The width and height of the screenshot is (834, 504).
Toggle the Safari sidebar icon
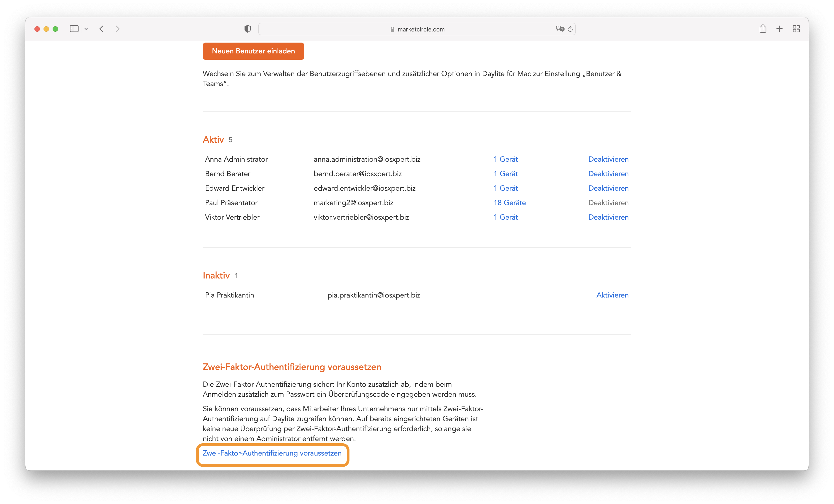tap(74, 29)
